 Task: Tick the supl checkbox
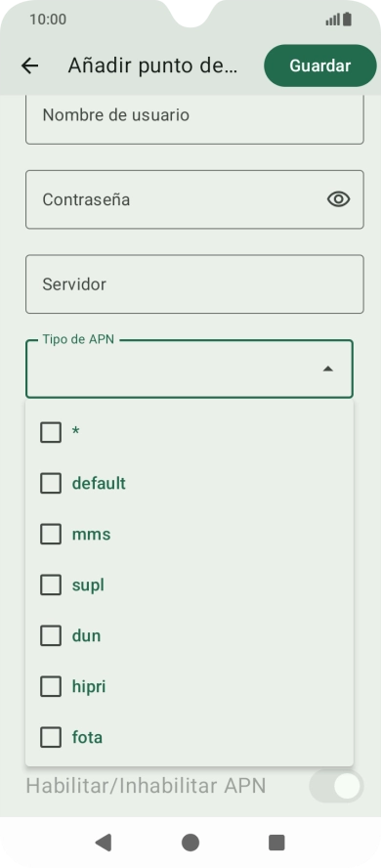(51, 586)
